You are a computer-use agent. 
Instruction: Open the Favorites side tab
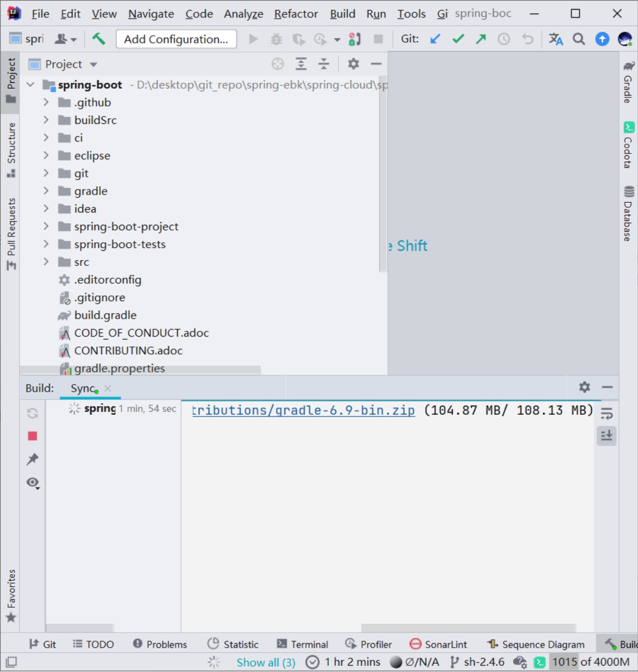click(x=11, y=596)
